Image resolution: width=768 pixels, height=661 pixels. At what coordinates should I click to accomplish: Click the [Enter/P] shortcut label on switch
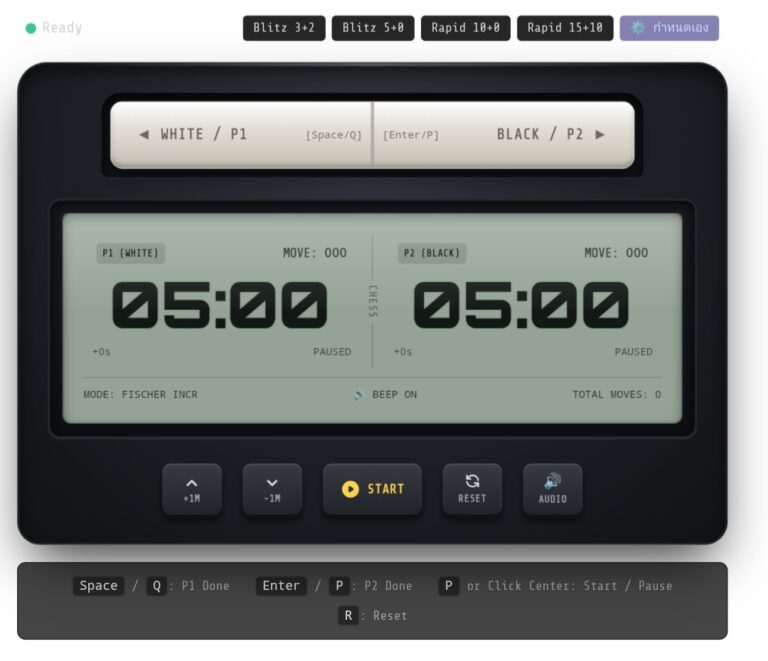tap(410, 135)
